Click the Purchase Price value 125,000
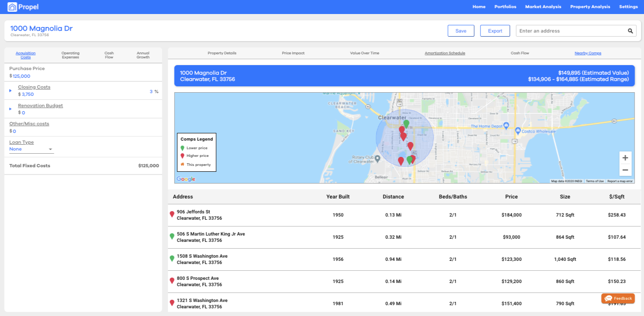The width and height of the screenshot is (644, 316). pos(21,76)
